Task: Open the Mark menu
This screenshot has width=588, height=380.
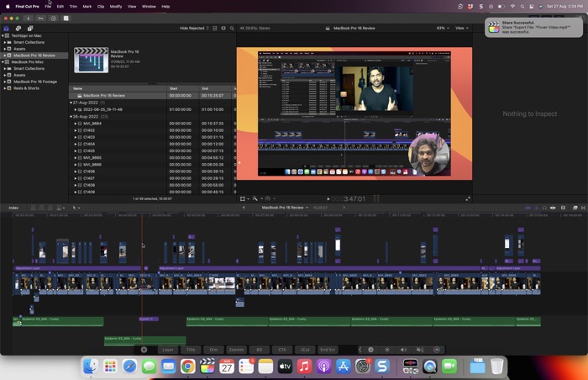Action: click(x=87, y=7)
